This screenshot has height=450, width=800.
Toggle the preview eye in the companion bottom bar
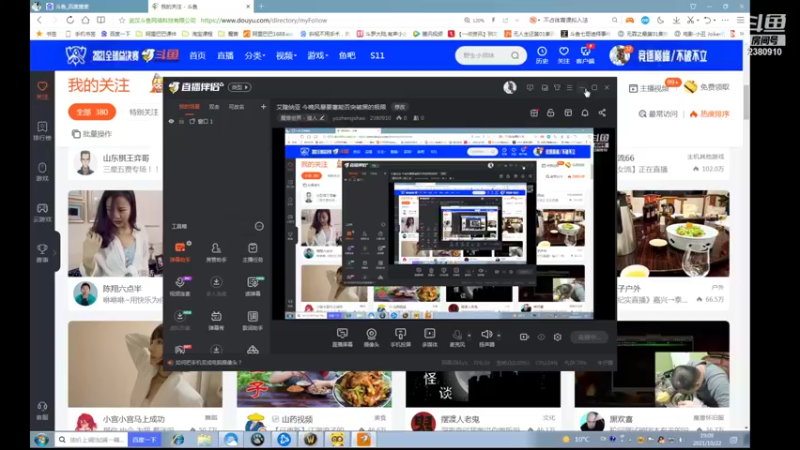541,337
